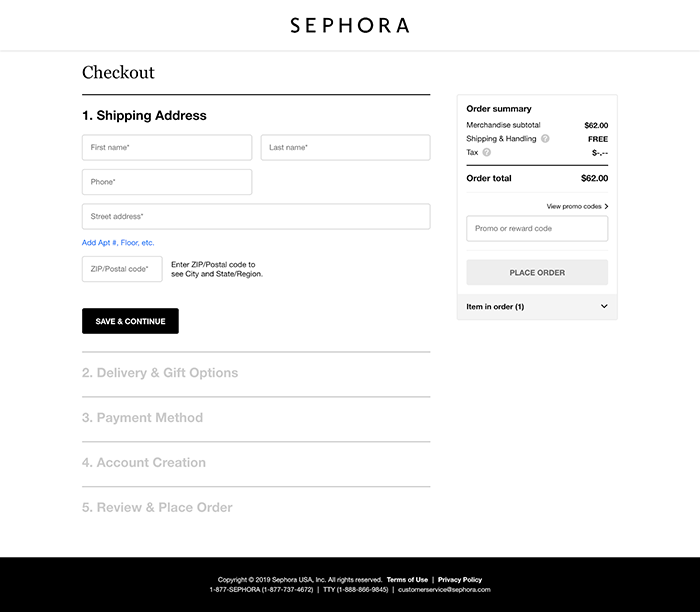
Task: Open View promo codes arrow
Action: coord(606,206)
